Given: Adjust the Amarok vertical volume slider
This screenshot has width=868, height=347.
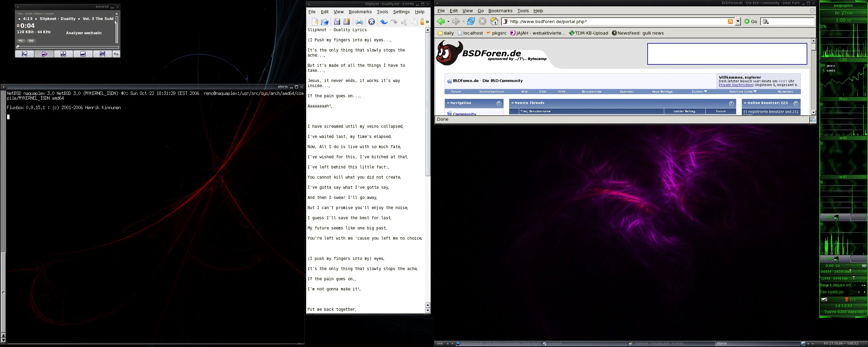Looking at the screenshot, I should pos(117,29).
